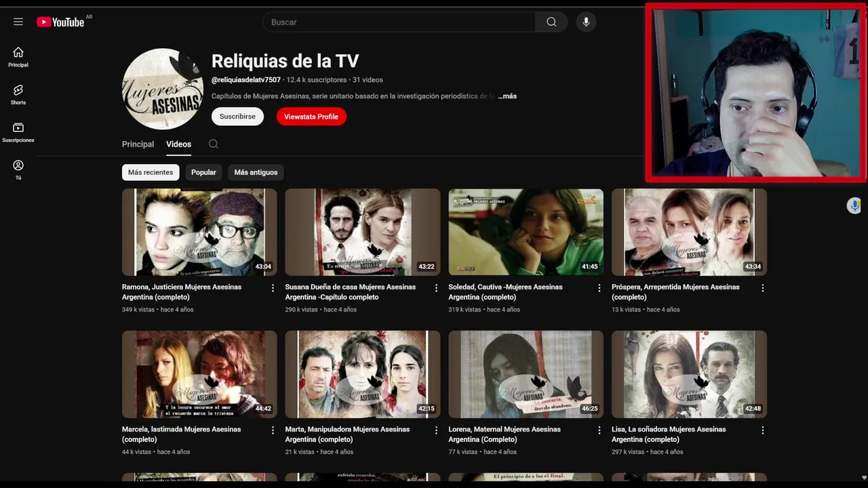Screen dimensions: 868x488
Task: Sort videos by Más recientes
Action: point(151,172)
